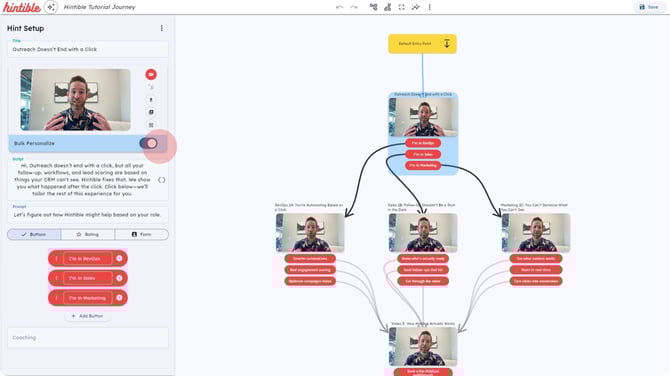
Task: Click the Save button
Action: (x=649, y=7)
